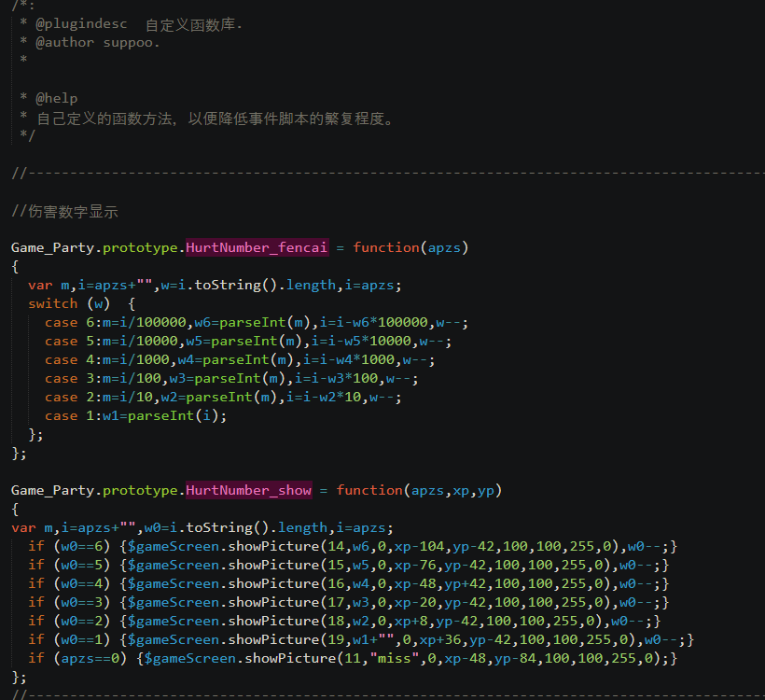Click the 自己定义的函数方法 help description line
Image resolution: width=765 pixels, height=700 pixels.
click(208, 119)
